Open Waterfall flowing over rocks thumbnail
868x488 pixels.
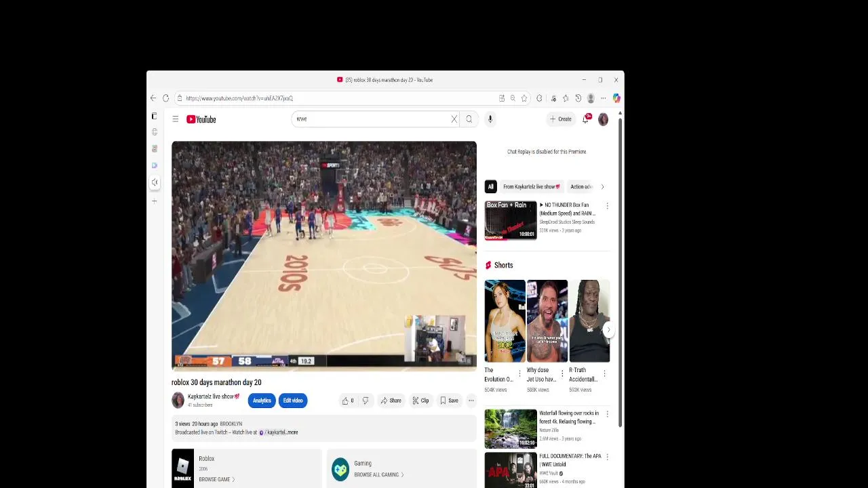click(x=511, y=428)
